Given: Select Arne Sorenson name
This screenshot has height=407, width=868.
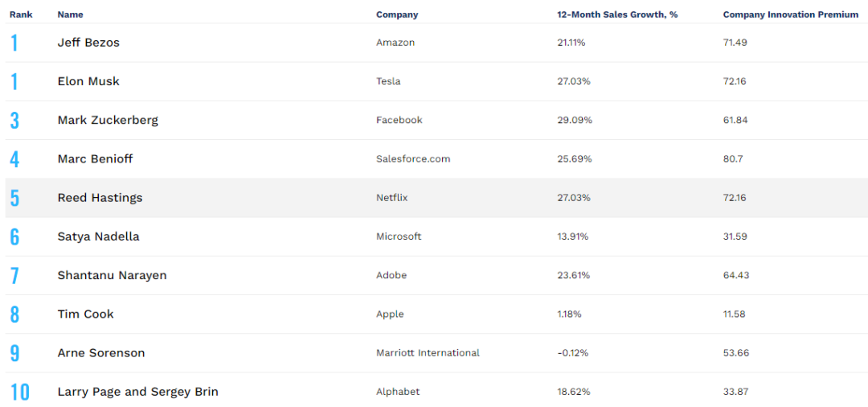Looking at the screenshot, I should (x=101, y=353).
